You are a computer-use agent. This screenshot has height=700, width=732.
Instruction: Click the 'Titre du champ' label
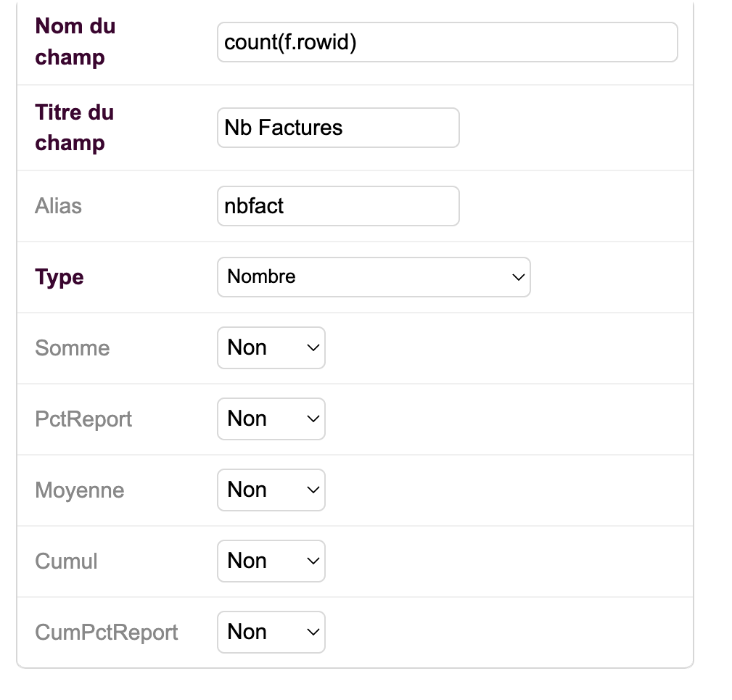[x=74, y=127]
